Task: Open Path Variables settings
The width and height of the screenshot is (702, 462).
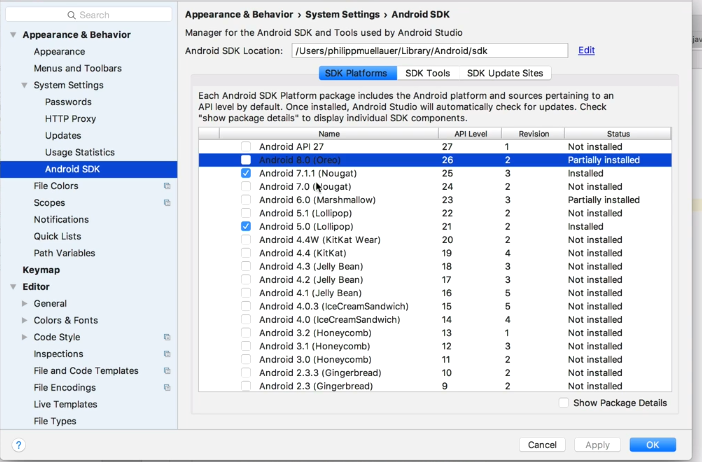Action: click(x=64, y=253)
